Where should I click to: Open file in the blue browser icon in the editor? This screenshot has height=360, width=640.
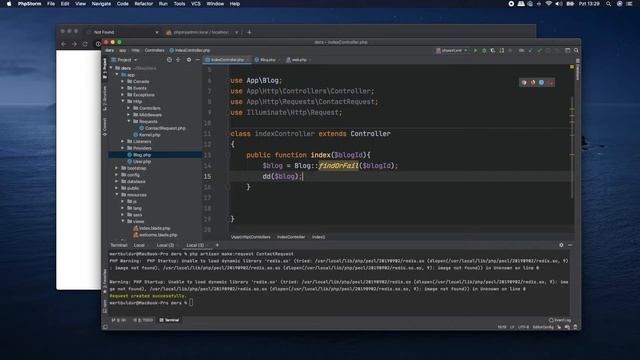(541, 82)
